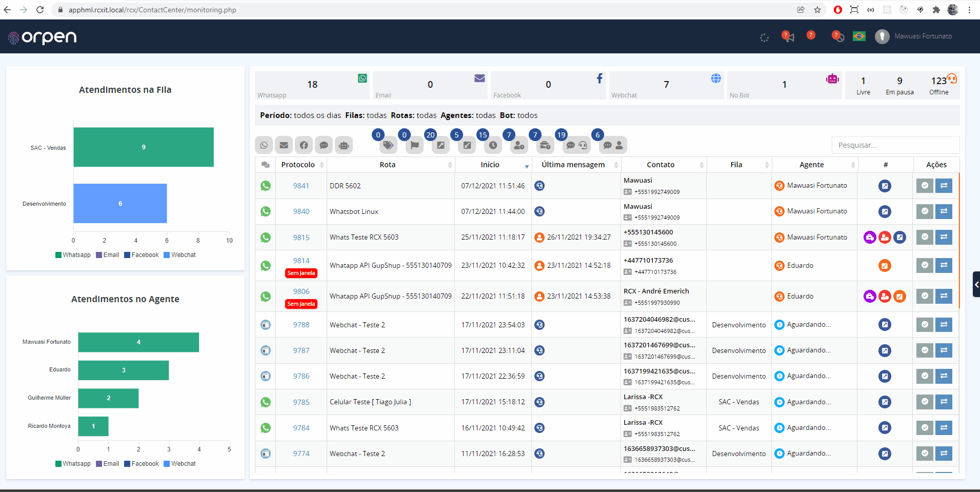This screenshot has width=980, height=492.
Task: Click blue outgoing icon in row 9840
Action: [885, 211]
